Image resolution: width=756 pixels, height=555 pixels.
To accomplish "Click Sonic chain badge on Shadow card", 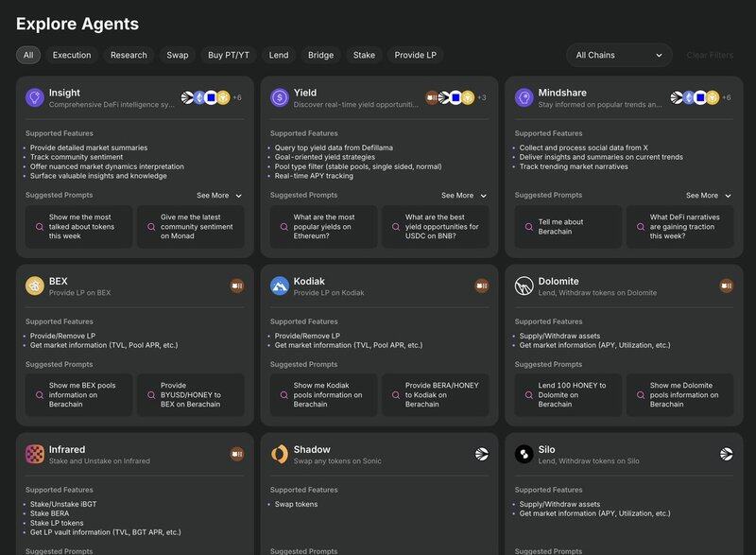I will click(x=482, y=454).
